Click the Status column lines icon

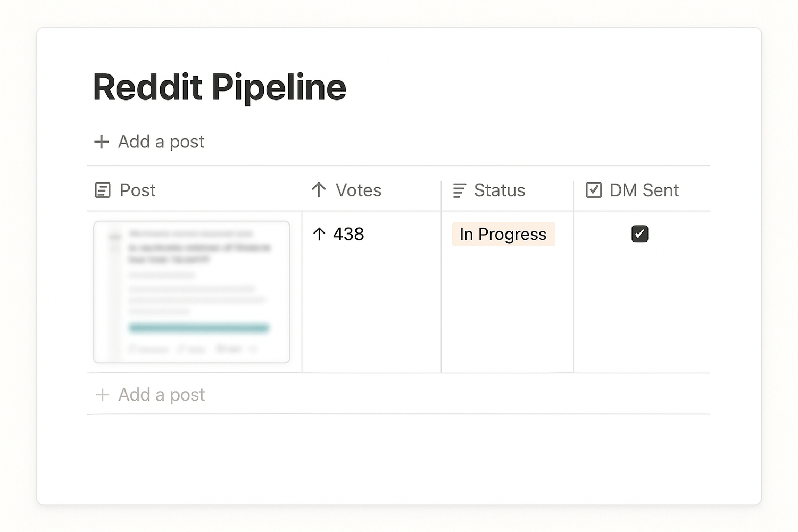tap(459, 190)
